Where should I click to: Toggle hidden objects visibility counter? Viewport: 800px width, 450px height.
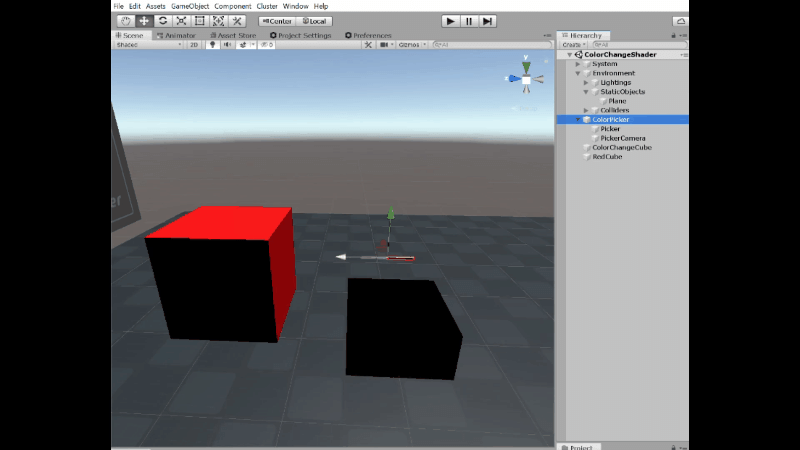(267, 45)
